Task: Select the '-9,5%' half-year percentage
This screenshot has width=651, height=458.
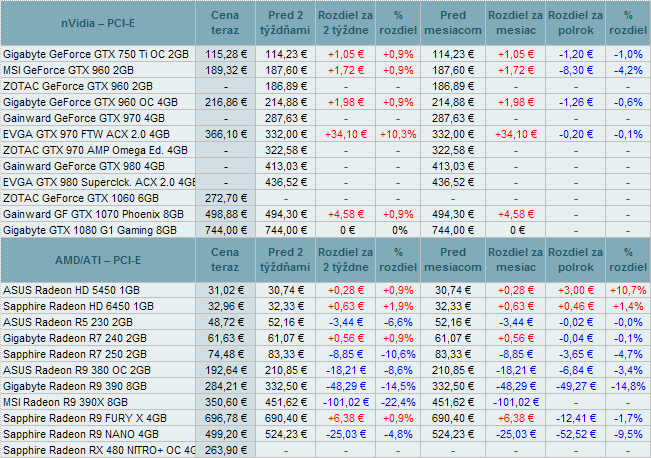Action: click(x=628, y=434)
